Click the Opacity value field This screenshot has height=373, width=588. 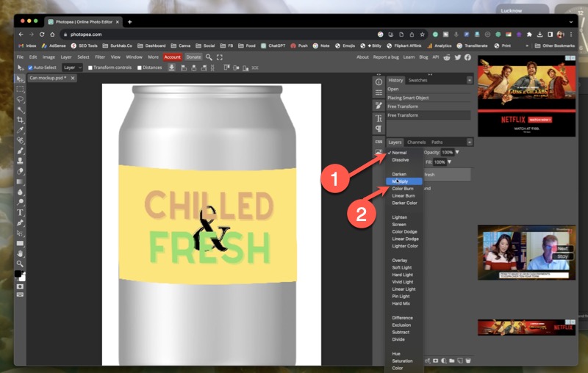[447, 152]
